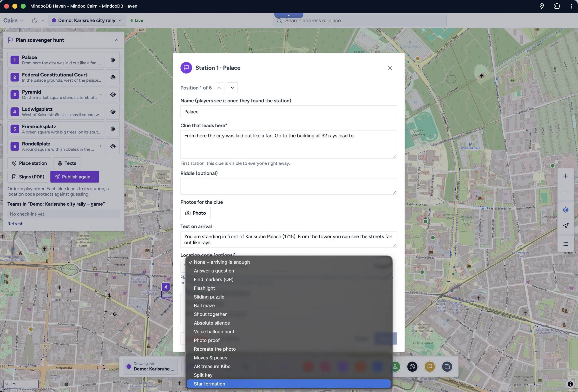The width and height of the screenshot is (578, 392).
Task: Open the Demo: Karlsruhe city rally selector
Action: pos(87,20)
